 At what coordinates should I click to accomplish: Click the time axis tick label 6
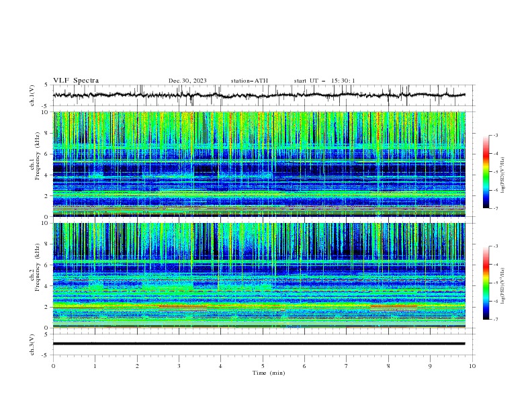(x=304, y=366)
